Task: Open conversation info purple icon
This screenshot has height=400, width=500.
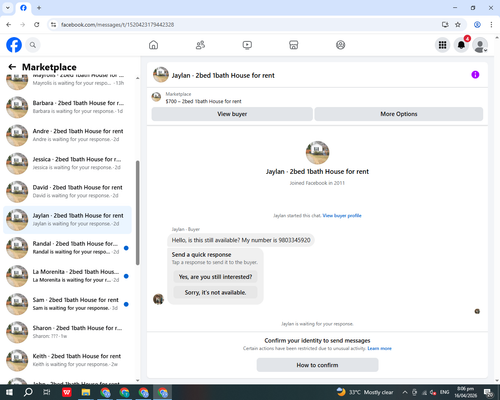Action: tap(475, 75)
